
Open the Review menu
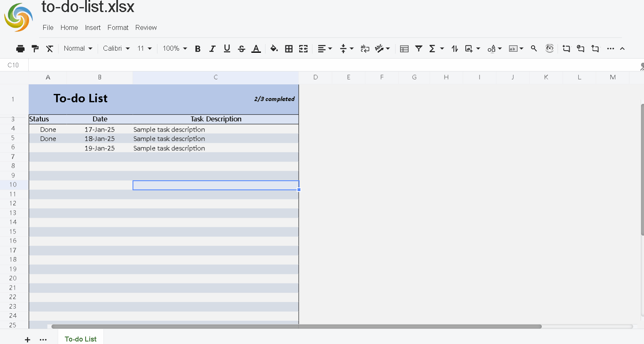tap(146, 27)
